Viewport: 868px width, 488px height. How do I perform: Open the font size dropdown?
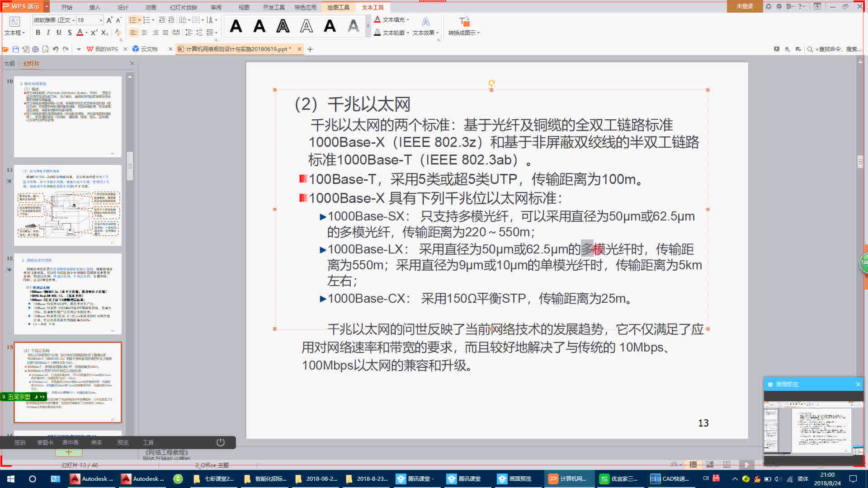pos(101,20)
